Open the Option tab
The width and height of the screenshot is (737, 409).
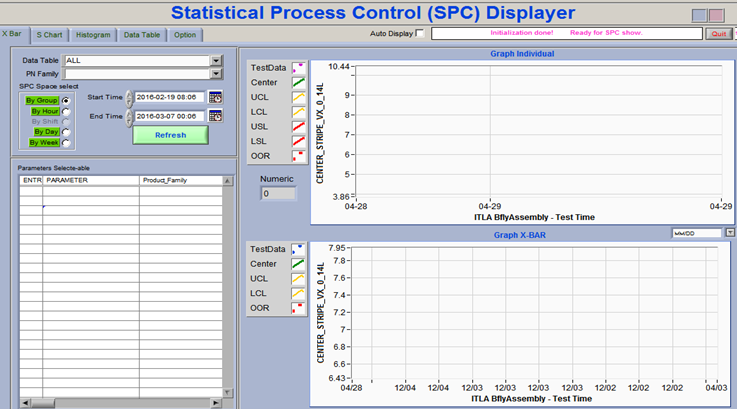185,35
